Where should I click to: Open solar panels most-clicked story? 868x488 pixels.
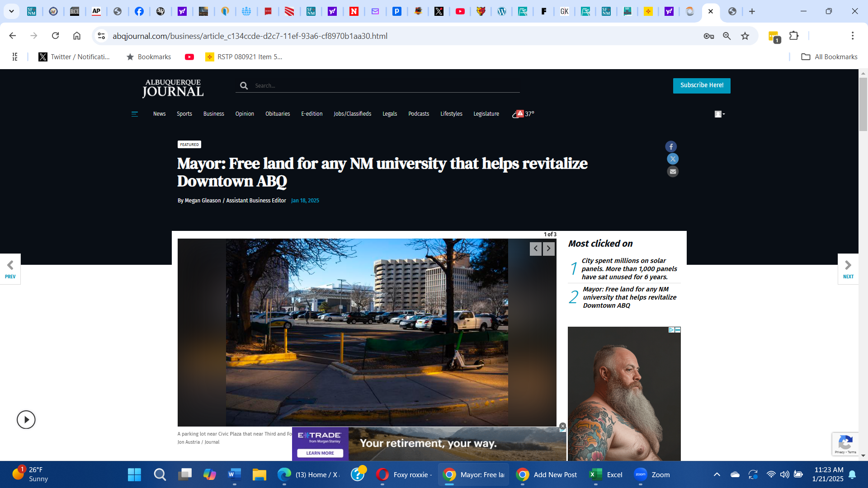pyautogui.click(x=628, y=269)
